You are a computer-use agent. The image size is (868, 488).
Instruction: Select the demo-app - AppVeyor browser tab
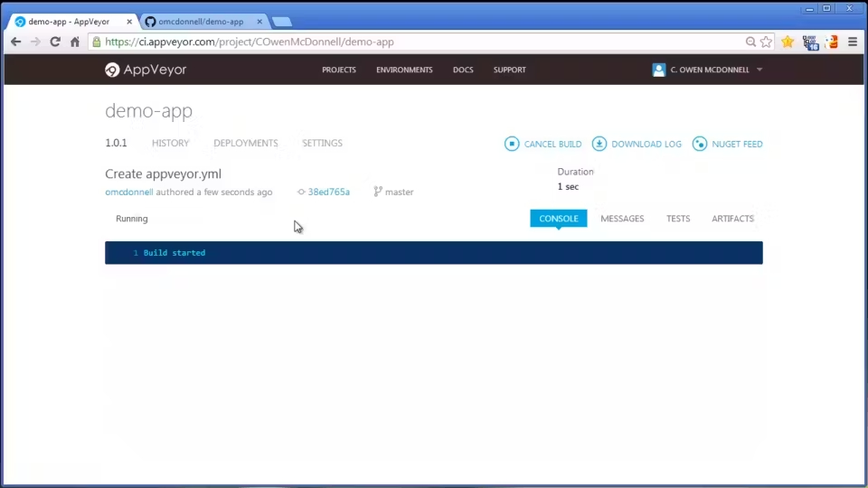pyautogui.click(x=70, y=22)
